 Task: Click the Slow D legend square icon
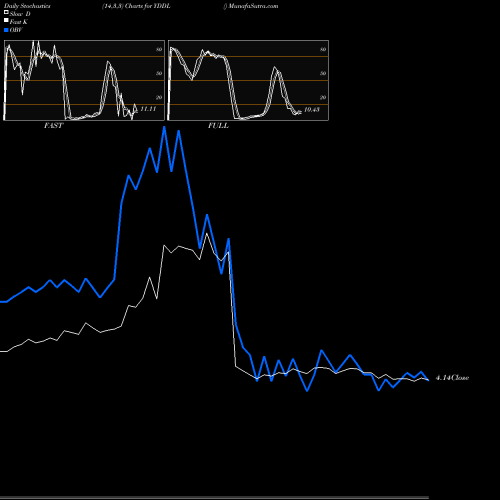(6, 12)
